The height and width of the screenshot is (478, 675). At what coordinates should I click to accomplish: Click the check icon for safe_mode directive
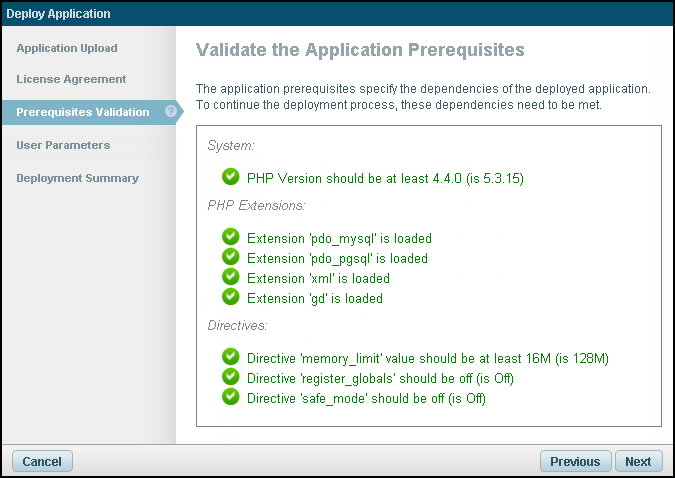231,397
